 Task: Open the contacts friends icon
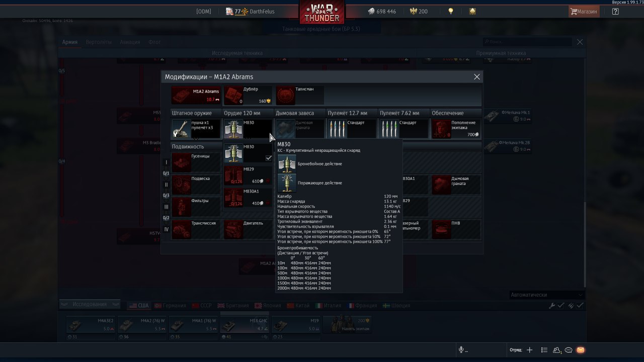point(557,350)
